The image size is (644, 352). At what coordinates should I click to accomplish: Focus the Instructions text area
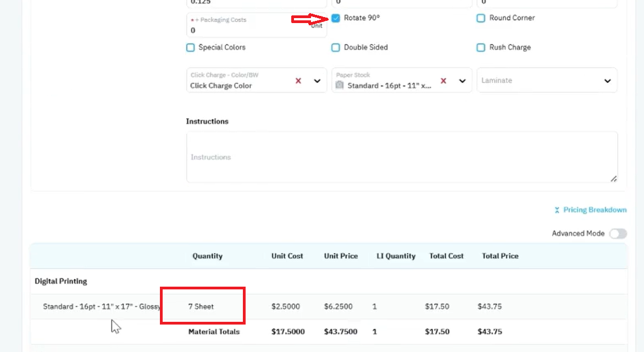point(402,157)
